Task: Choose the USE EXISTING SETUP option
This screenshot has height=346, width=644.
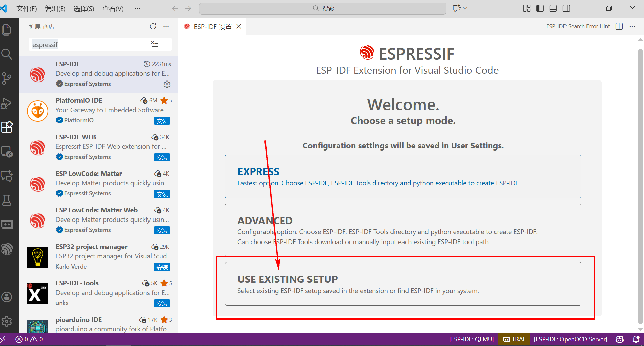Action: (403, 284)
